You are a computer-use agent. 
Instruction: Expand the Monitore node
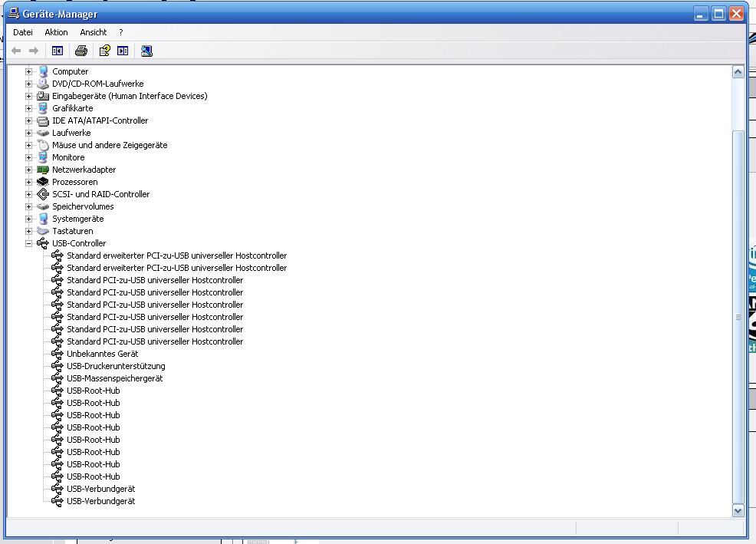coord(28,157)
